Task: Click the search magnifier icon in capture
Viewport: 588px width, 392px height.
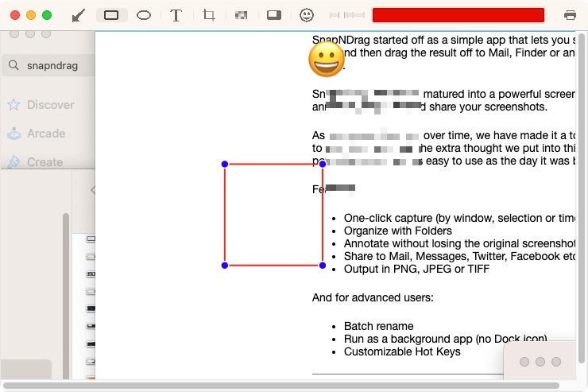Action: click(x=14, y=65)
